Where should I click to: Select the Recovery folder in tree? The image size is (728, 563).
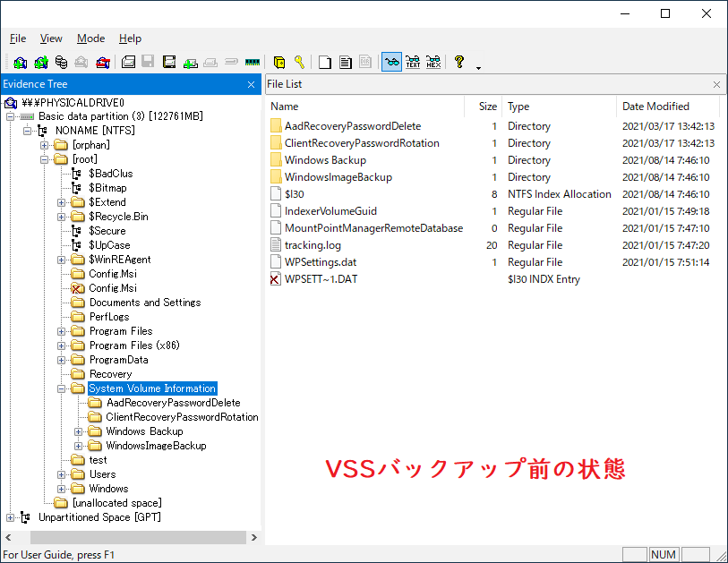tap(110, 374)
